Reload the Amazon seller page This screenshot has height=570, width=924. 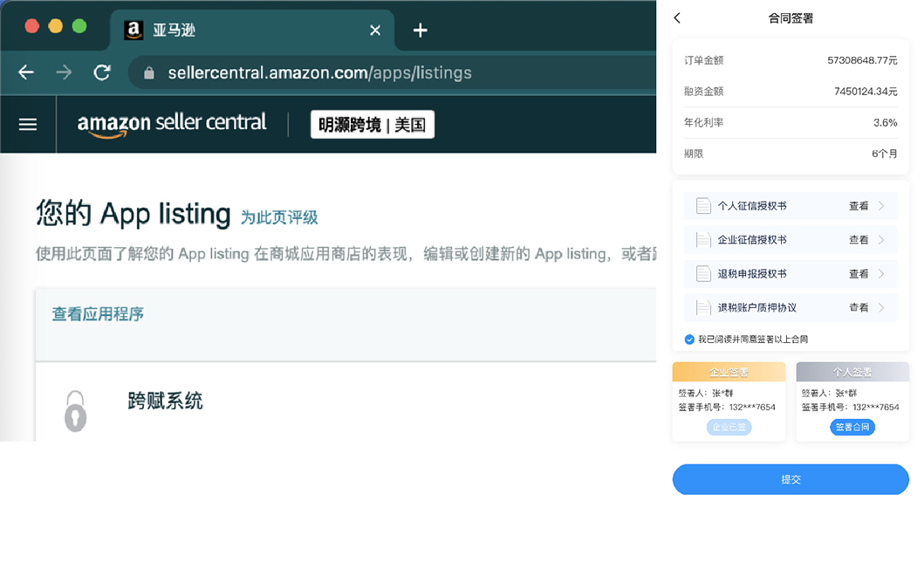[x=102, y=72]
